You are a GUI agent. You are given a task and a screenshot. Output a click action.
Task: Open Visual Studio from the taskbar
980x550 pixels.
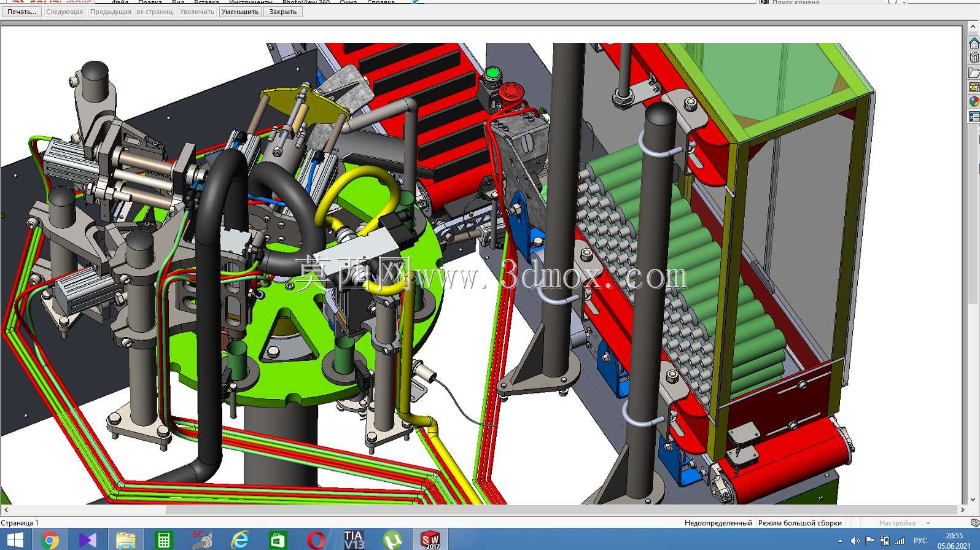[x=88, y=540]
